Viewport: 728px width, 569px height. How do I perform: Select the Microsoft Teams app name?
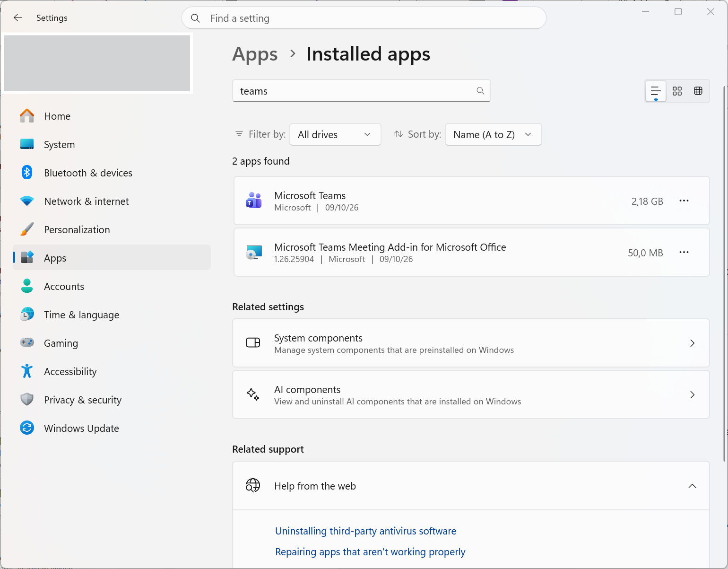(x=310, y=196)
